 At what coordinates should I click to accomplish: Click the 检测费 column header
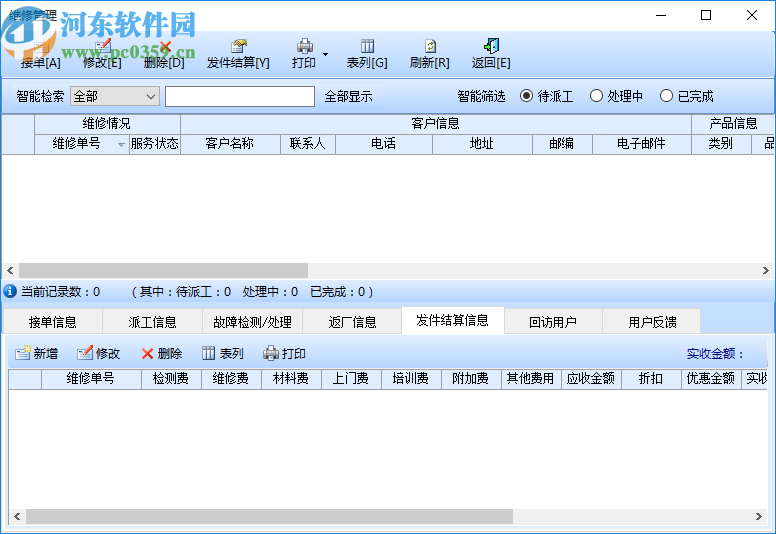(171, 379)
